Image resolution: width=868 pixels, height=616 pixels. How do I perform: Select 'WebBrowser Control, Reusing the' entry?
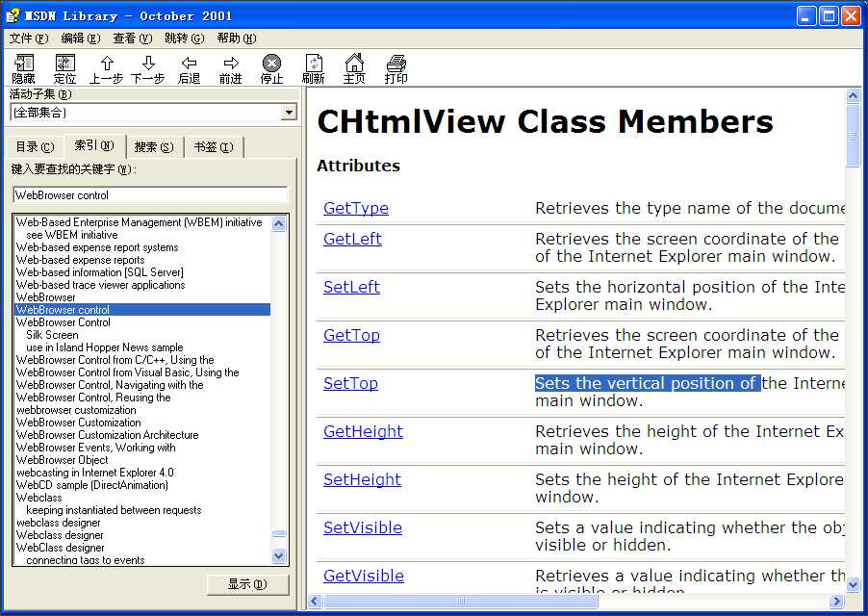point(93,398)
